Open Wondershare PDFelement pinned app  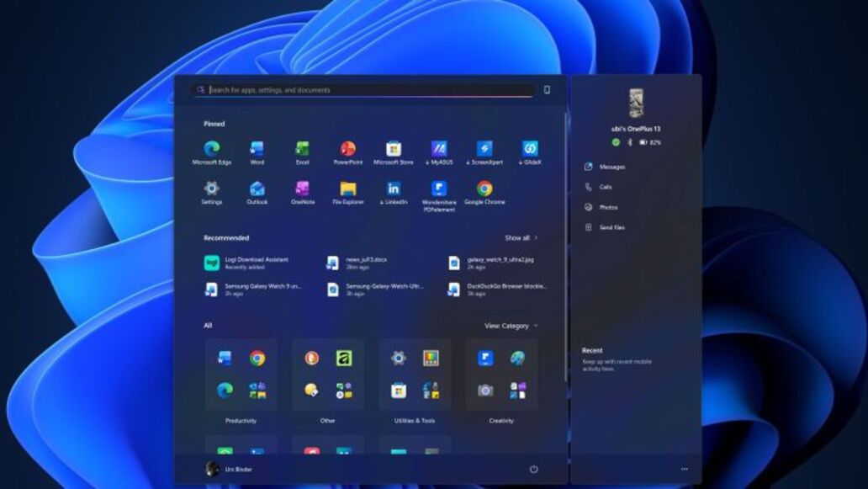click(x=438, y=195)
